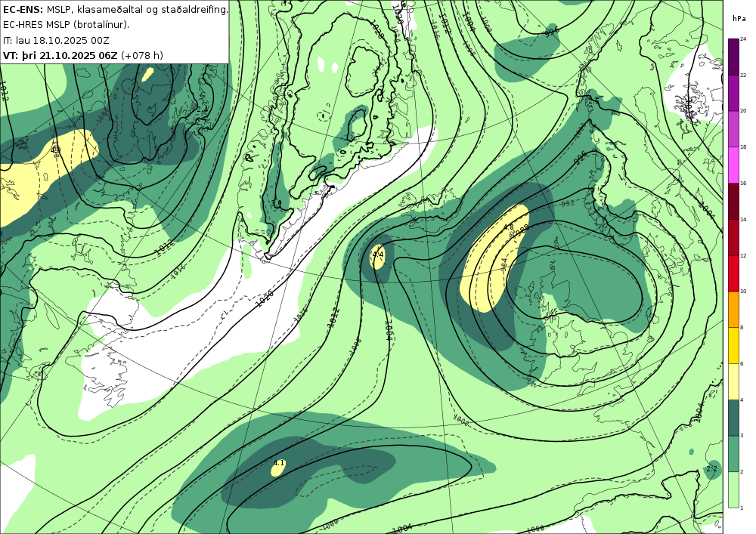The width and height of the screenshot is (756, 534).
Task: Click the maroon 14–16 legend swatch
Action: [x=733, y=201]
